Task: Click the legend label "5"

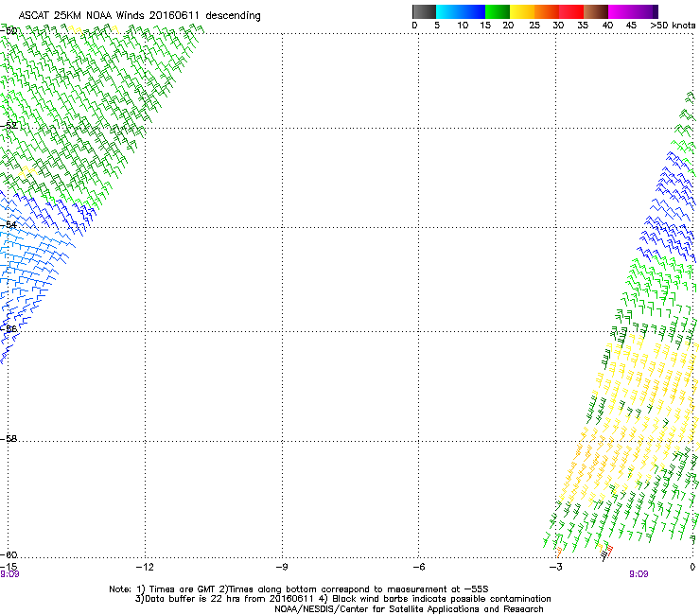Action: click(437, 26)
